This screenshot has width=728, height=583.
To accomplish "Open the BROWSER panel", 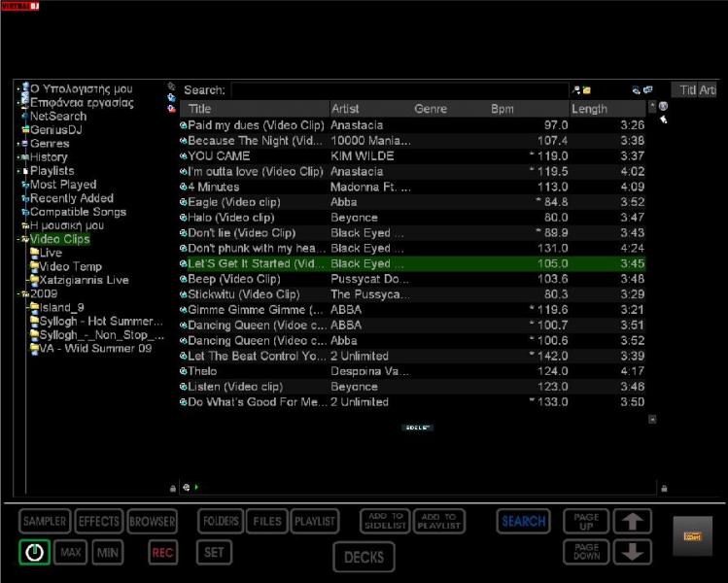I will 153,521.
